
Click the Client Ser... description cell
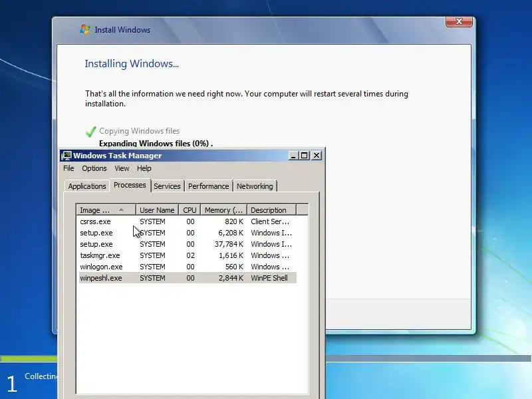click(x=270, y=221)
